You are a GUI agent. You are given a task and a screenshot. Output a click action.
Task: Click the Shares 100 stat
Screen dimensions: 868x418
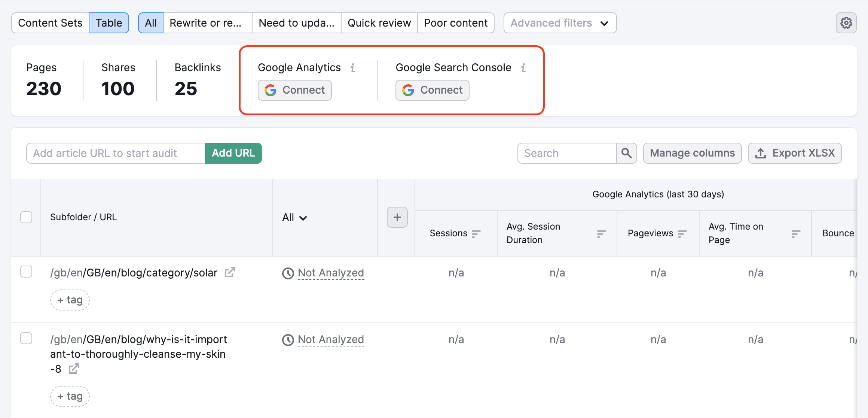pos(118,81)
